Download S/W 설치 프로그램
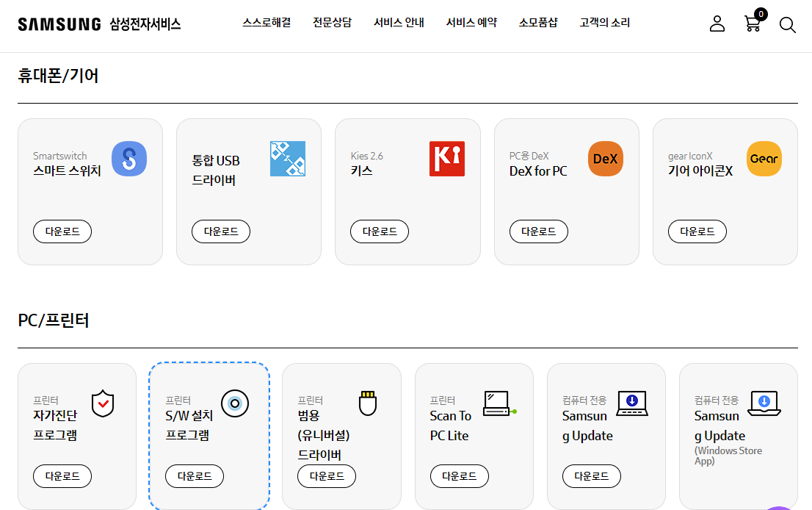 (x=195, y=476)
